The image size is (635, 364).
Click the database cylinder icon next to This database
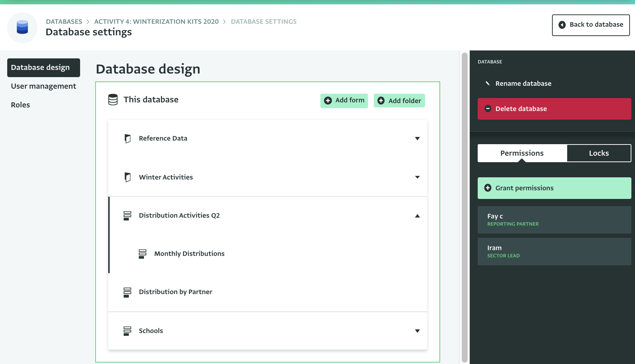pyautogui.click(x=112, y=99)
